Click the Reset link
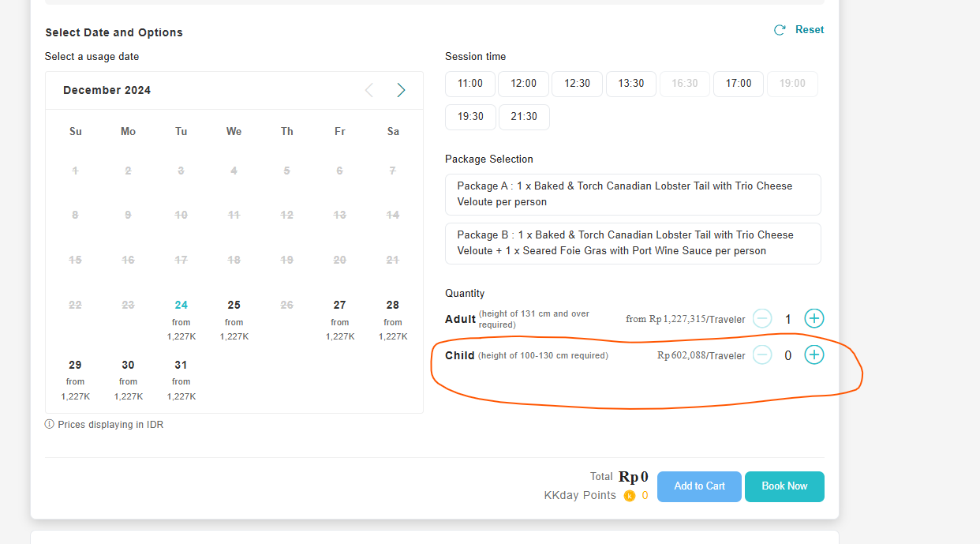 pyautogui.click(x=810, y=30)
